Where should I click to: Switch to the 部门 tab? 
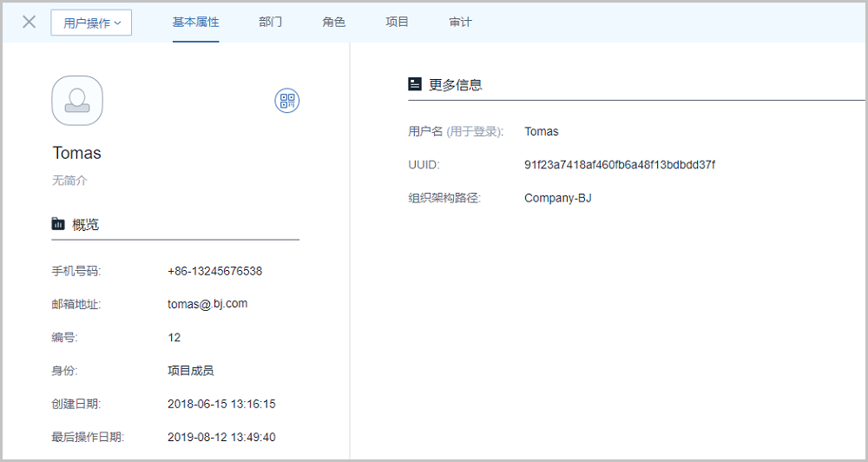click(x=270, y=22)
